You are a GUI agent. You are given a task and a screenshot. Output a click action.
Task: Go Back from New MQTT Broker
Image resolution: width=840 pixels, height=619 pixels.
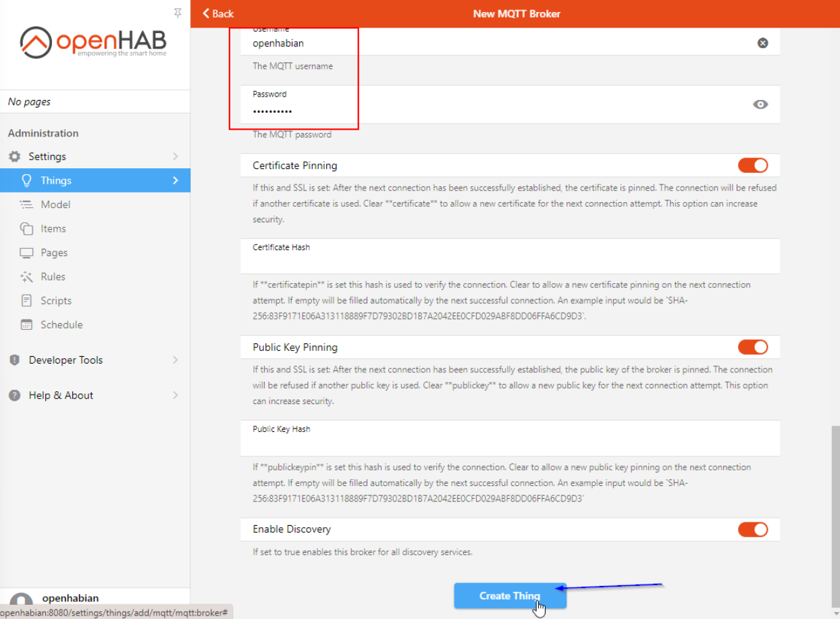click(x=217, y=14)
